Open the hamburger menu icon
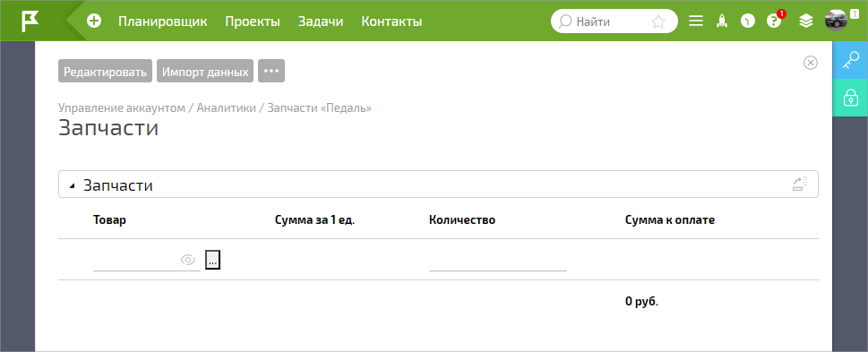Viewport: 868px width, 352px height. 696,21
